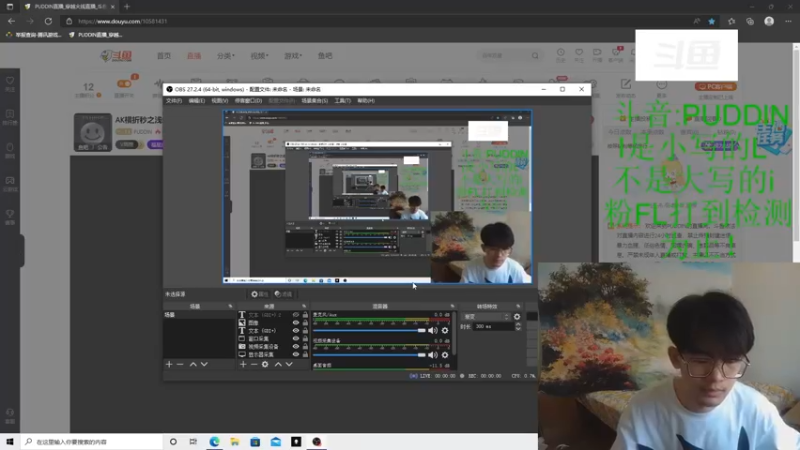Move the selected source up in the list
Viewport: 800px width, 450px height.
click(278, 364)
